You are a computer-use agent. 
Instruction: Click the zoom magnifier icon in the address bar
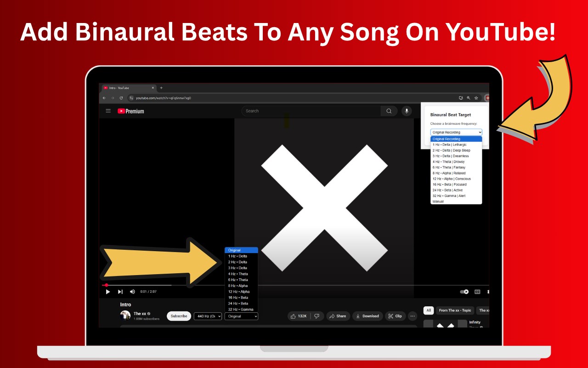coord(469,98)
